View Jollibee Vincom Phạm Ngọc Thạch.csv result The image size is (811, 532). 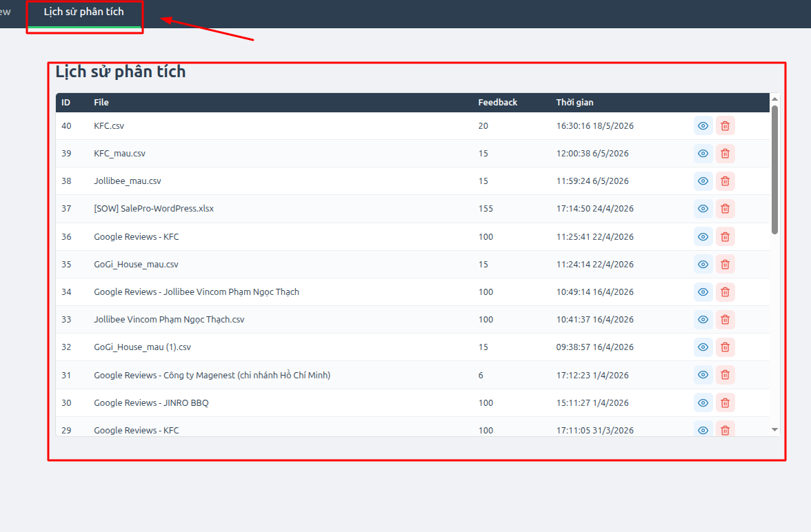click(703, 320)
